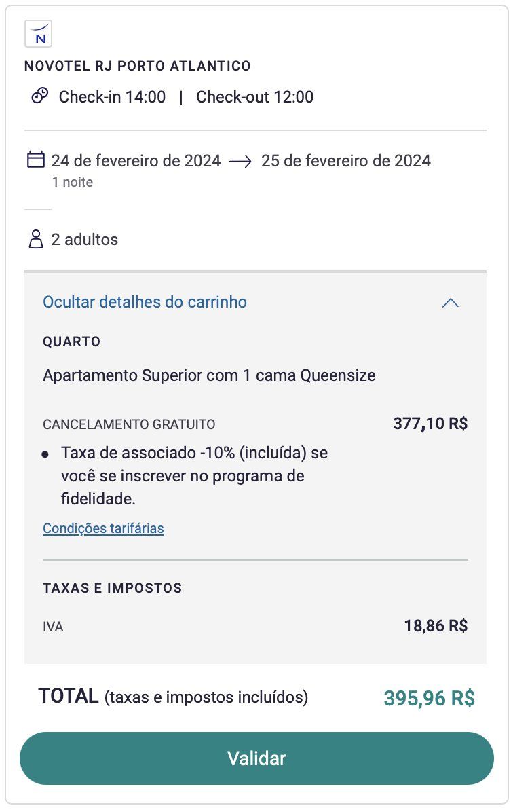Click the 'Taxas e impostos' section heading
513x812 pixels.
(113, 588)
